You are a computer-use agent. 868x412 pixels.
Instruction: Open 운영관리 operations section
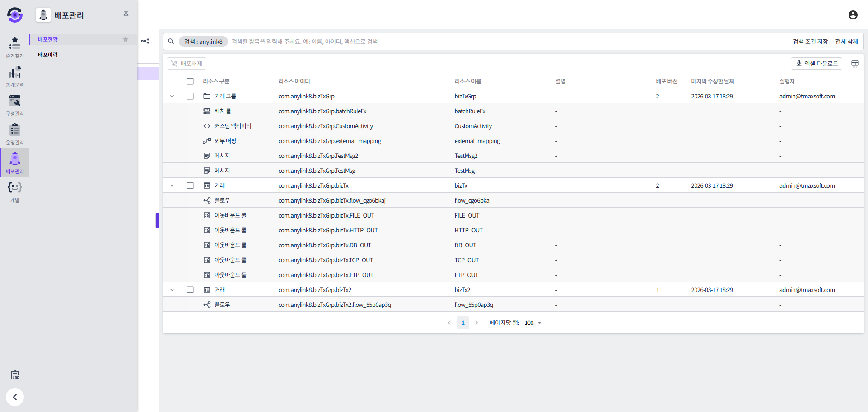click(15, 134)
